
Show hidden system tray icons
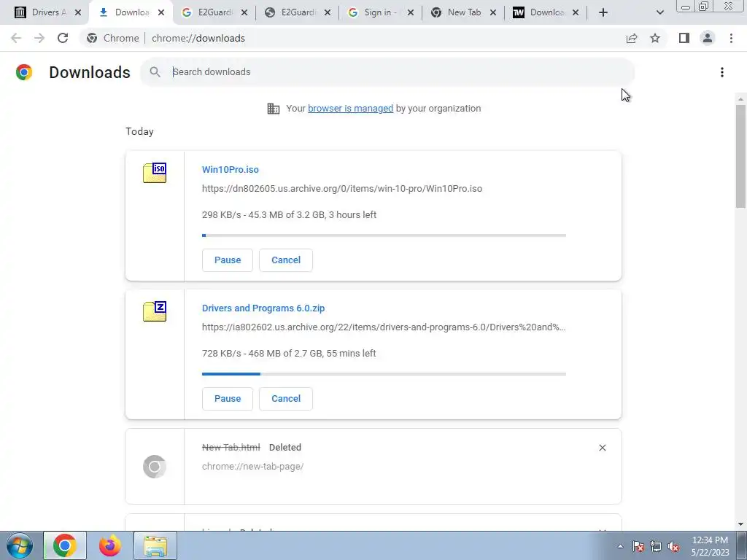[x=620, y=546]
